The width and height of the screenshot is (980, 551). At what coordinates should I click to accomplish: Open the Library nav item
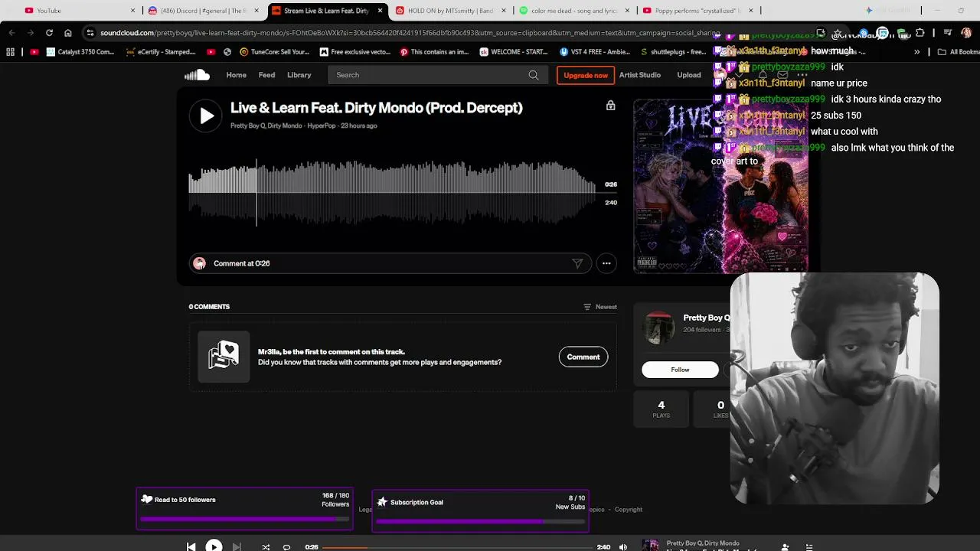[299, 75]
